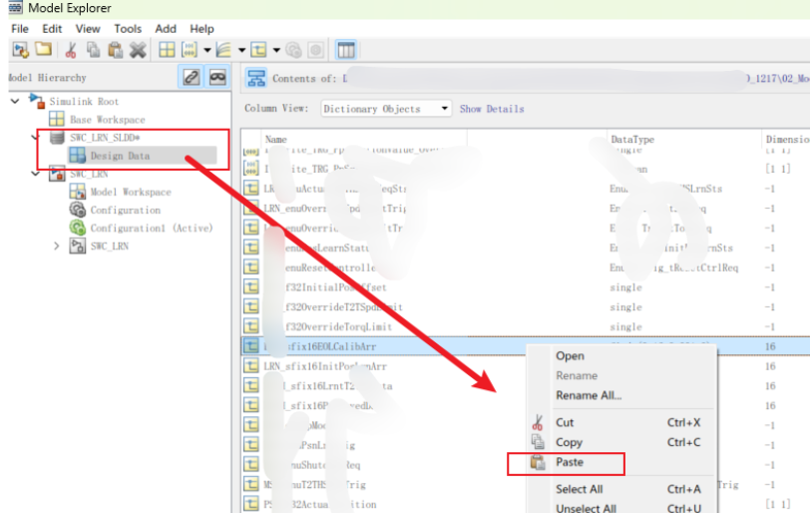
Task: Open the Column View dropdown
Action: pyautogui.click(x=386, y=109)
